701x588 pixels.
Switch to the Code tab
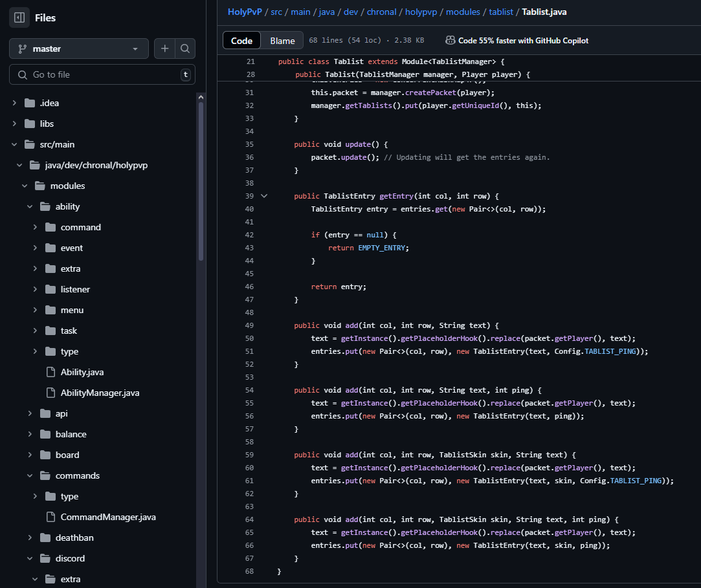[x=241, y=41]
